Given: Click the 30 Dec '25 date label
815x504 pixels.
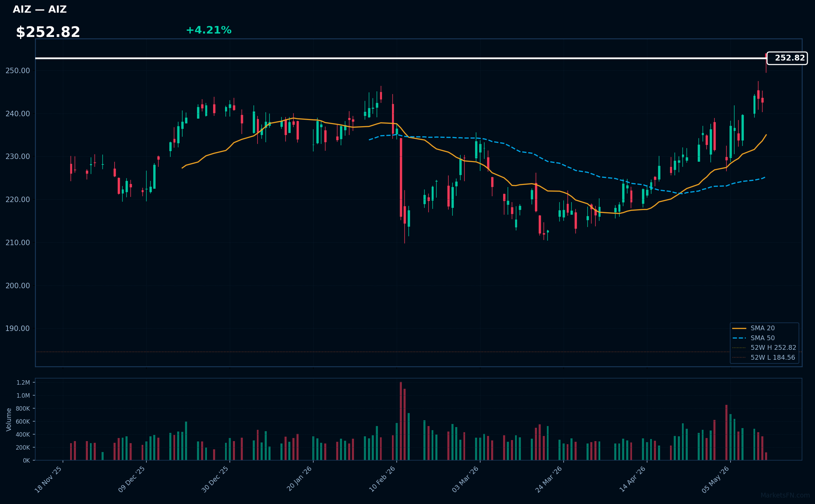Looking at the screenshot, I should pyautogui.click(x=215, y=479).
